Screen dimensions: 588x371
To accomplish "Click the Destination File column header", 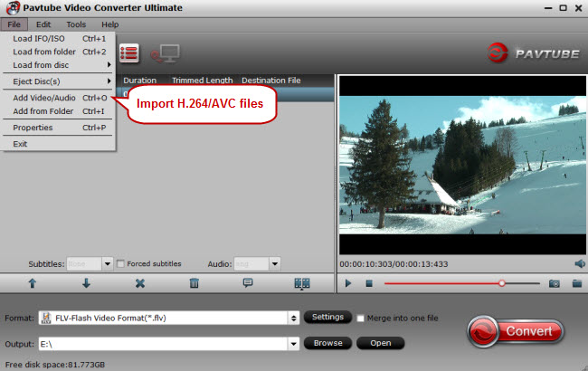I will [x=271, y=81].
